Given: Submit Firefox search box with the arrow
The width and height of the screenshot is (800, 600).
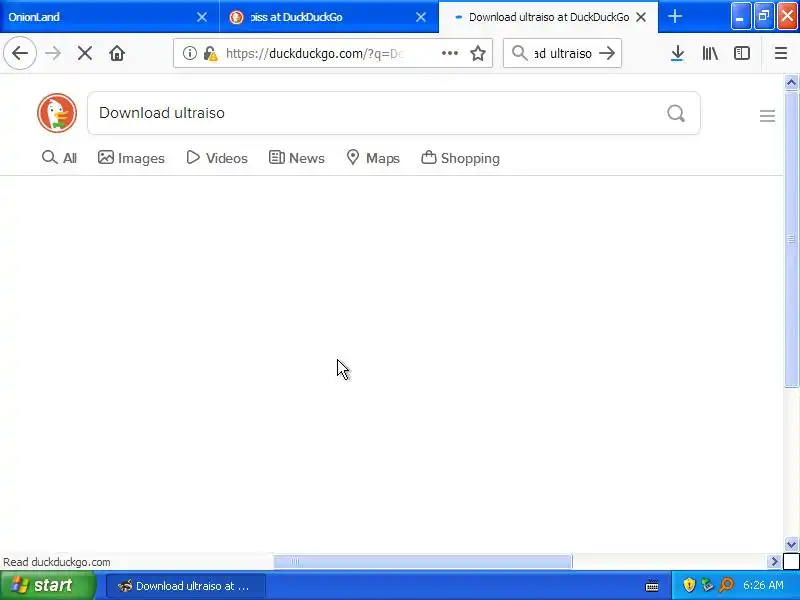Looking at the screenshot, I should (607, 53).
